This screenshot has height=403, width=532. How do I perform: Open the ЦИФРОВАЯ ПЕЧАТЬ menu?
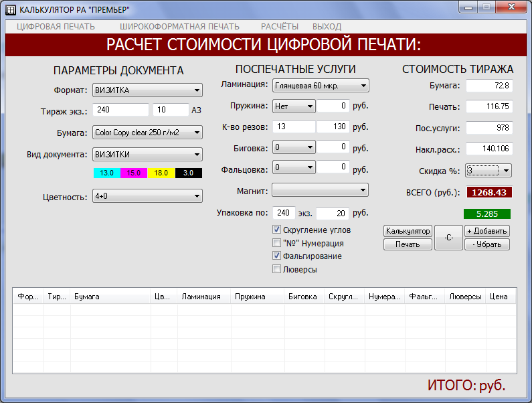(56, 27)
